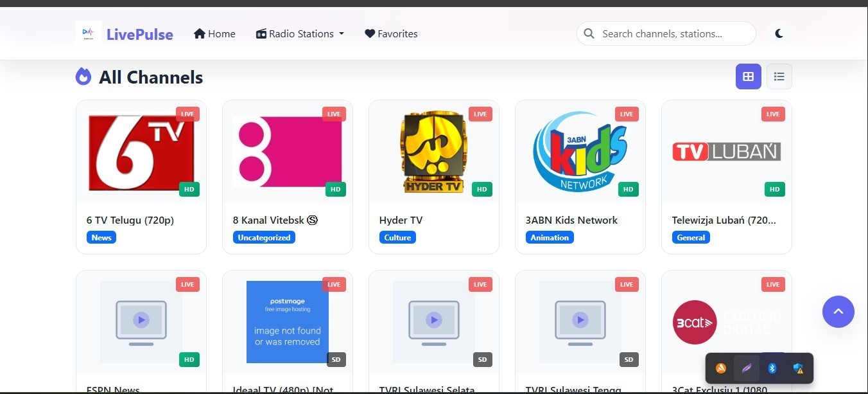The height and width of the screenshot is (394, 868).
Task: Click the HD badge on Hyder TV
Action: click(x=482, y=189)
